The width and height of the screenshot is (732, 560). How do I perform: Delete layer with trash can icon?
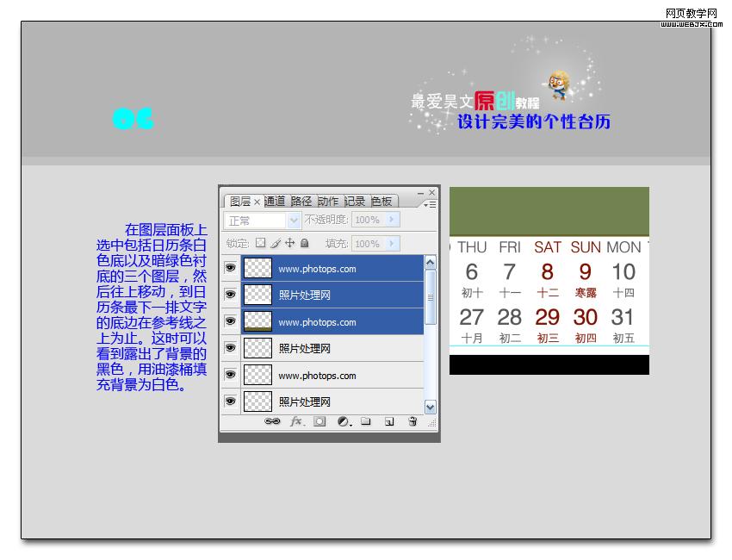pyautogui.click(x=413, y=421)
